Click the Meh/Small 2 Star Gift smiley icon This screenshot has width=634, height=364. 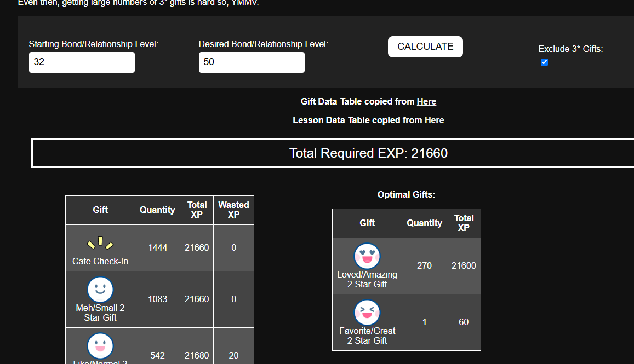pyautogui.click(x=100, y=289)
